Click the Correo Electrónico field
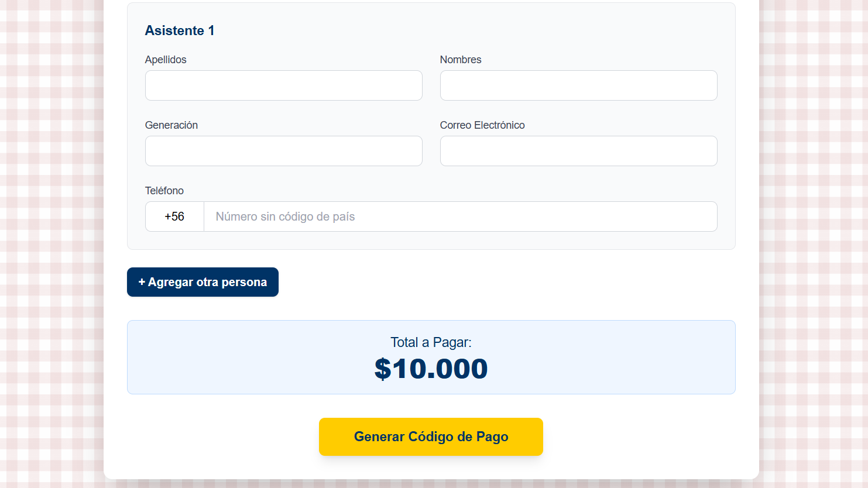Viewport: 868px width, 488px height. [578, 151]
